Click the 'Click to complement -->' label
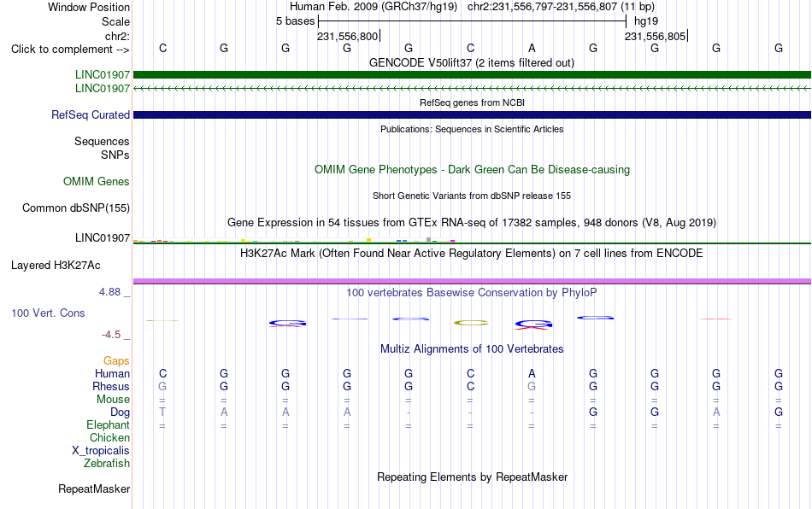 tap(70, 50)
